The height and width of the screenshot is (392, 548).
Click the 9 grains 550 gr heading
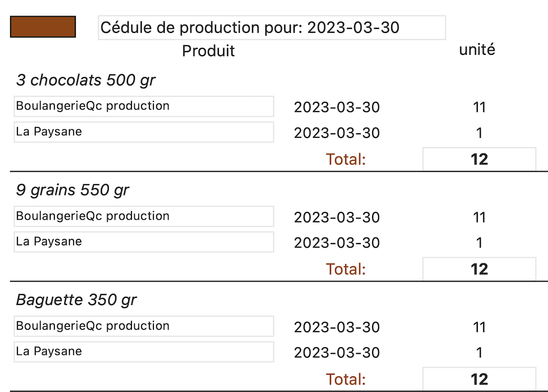point(73,190)
